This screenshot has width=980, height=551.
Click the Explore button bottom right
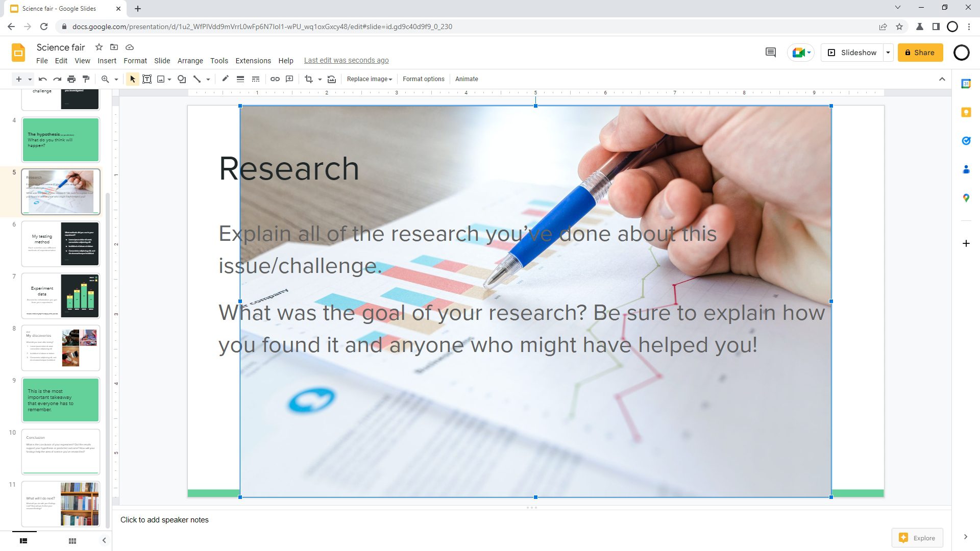pyautogui.click(x=919, y=538)
